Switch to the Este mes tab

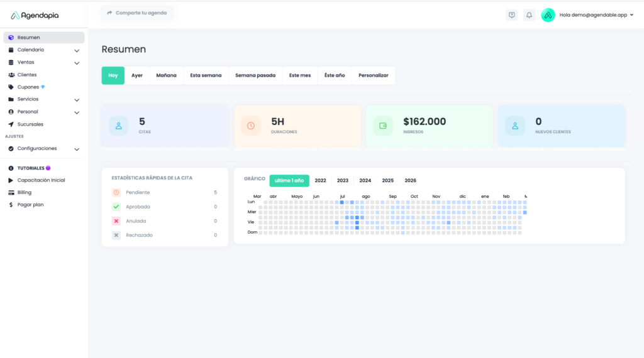click(299, 75)
